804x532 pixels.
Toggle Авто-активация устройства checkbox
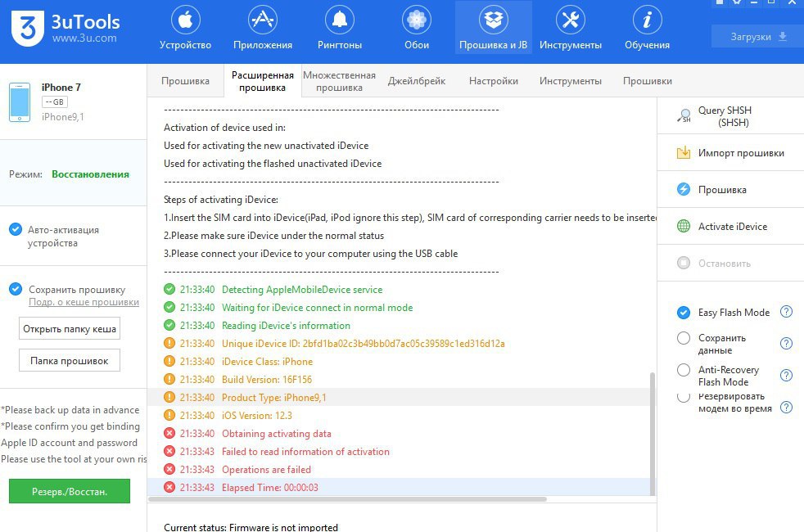(x=16, y=229)
